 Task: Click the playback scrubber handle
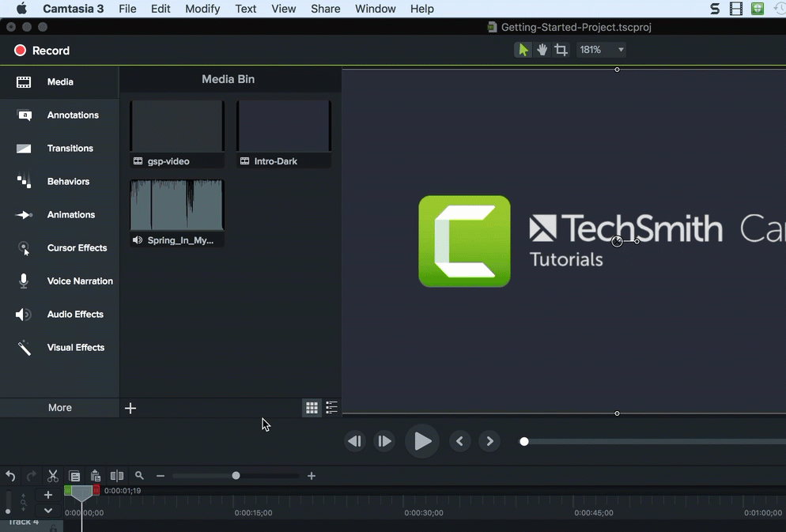(524, 441)
